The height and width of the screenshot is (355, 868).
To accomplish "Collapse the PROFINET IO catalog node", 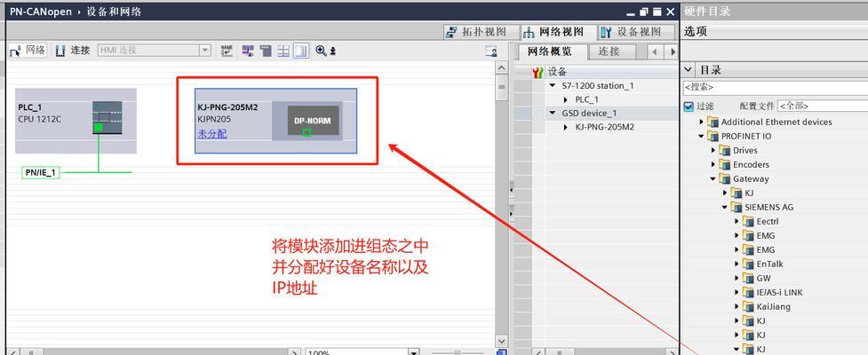I will point(702,137).
